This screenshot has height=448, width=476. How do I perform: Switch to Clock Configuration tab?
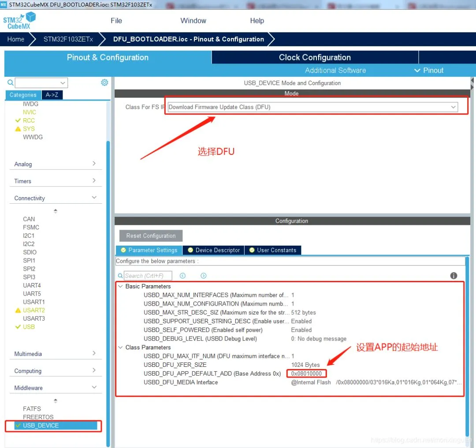coord(315,57)
